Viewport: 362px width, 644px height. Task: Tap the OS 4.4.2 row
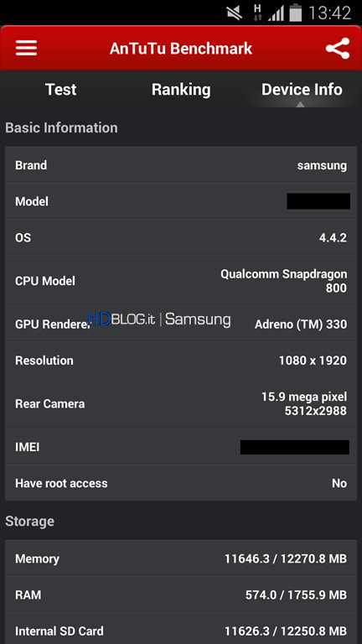tap(181, 237)
